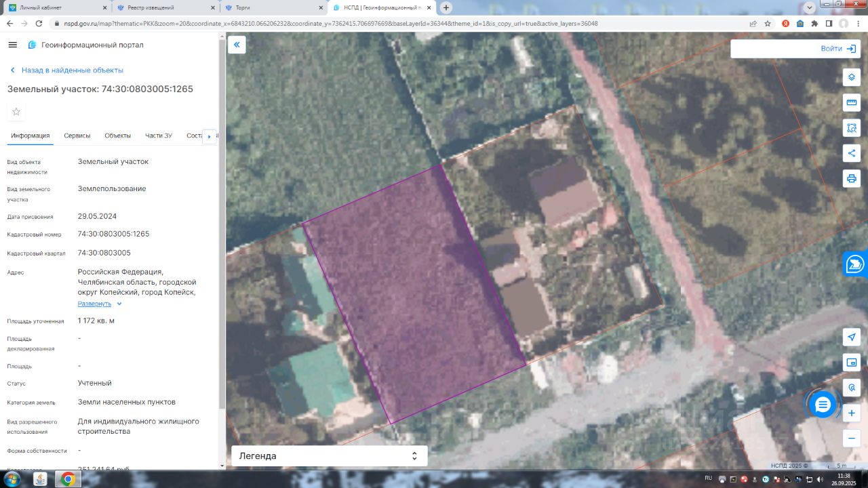Share this page from address bar
The width and height of the screenshot is (868, 488).
pos(753,23)
